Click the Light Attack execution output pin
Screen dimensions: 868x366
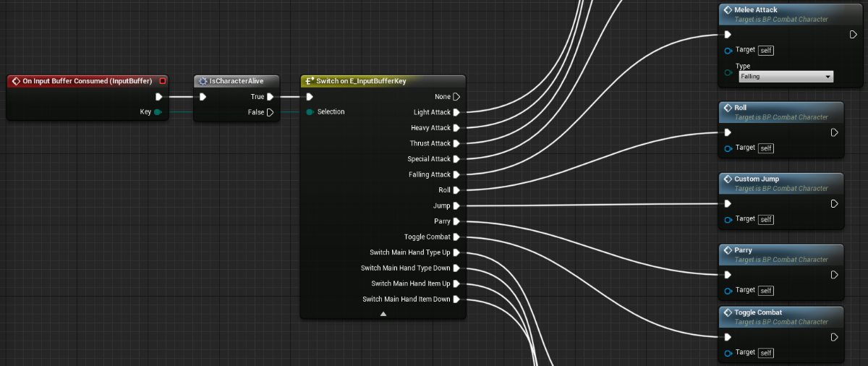point(456,112)
